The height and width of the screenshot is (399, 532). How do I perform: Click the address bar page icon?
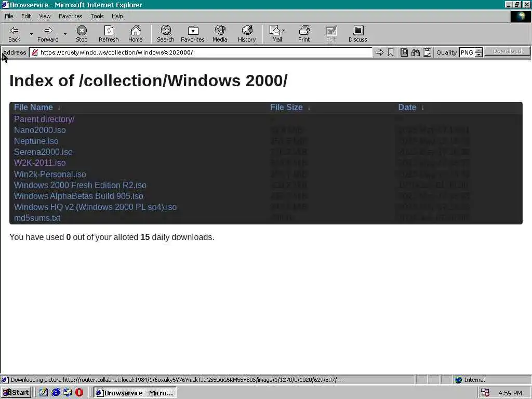35,52
